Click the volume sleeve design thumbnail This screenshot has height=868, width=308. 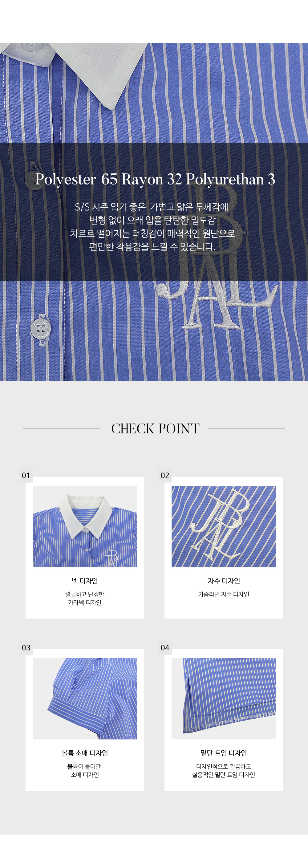click(85, 699)
